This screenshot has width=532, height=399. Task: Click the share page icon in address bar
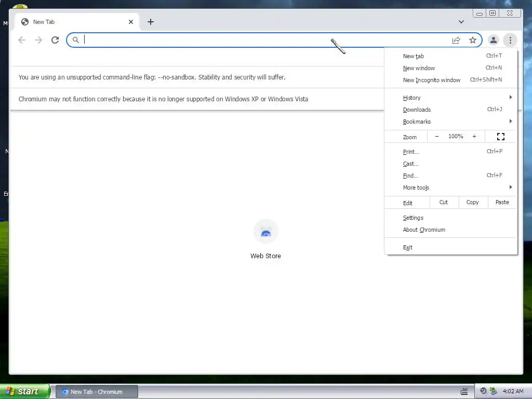[456, 41]
